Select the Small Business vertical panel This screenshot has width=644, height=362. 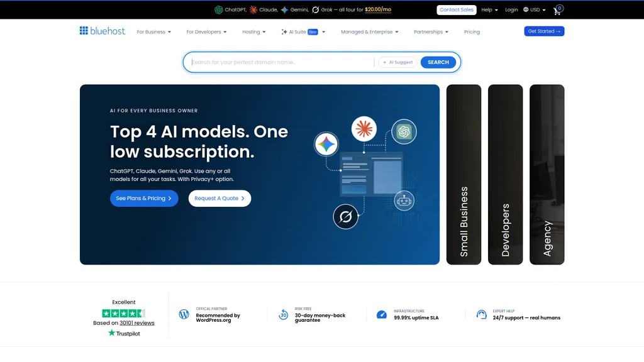point(464,175)
